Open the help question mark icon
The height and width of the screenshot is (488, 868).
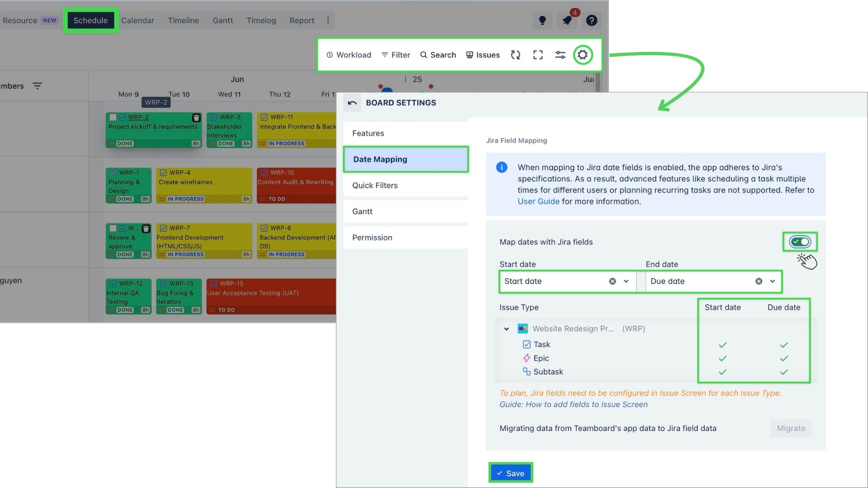click(591, 20)
